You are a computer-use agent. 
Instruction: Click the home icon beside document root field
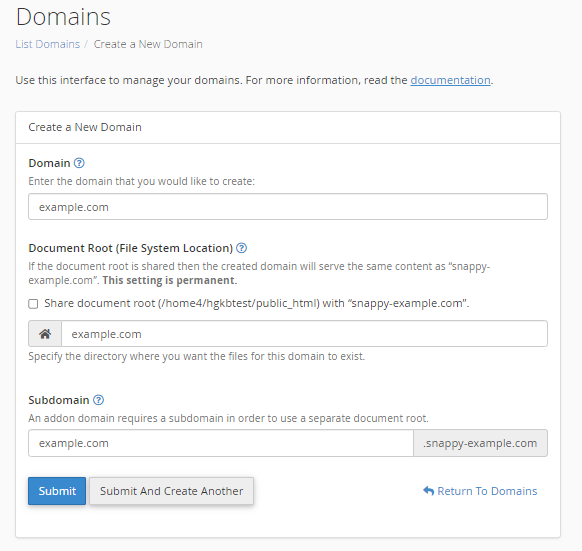[x=45, y=334]
